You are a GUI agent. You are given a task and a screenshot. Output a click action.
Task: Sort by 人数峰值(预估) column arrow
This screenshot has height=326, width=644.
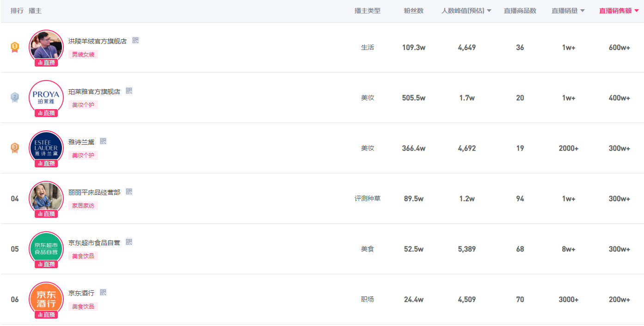click(489, 11)
